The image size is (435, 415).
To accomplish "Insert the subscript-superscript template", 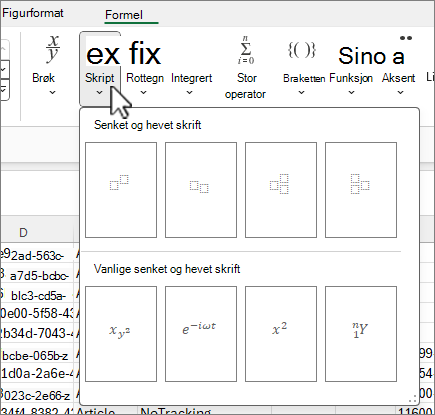I will (x=281, y=190).
